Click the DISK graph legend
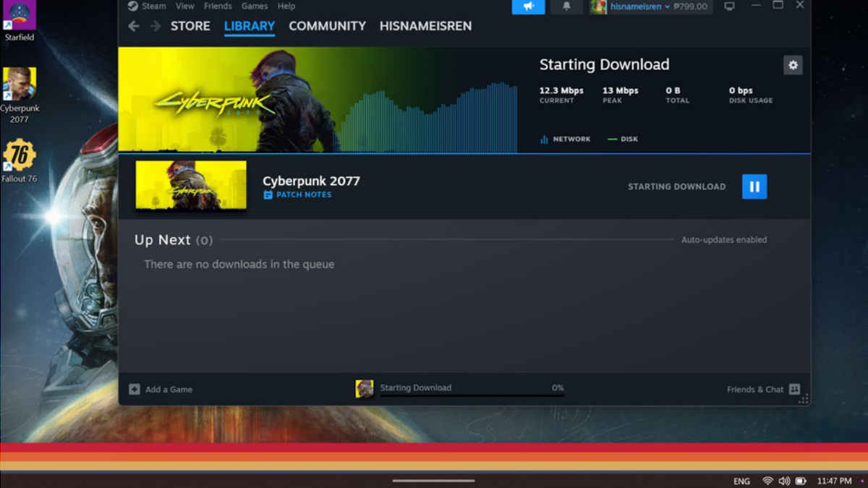This screenshot has height=488, width=868. pyautogui.click(x=623, y=139)
